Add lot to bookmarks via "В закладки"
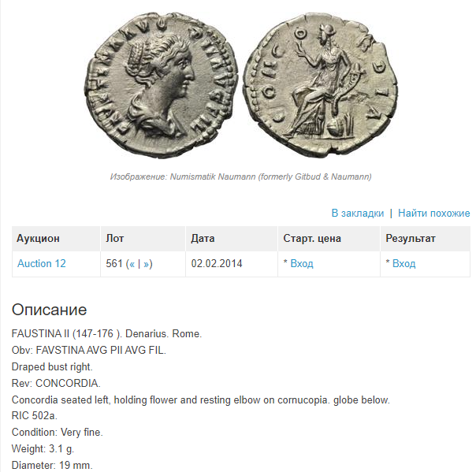 357,213
